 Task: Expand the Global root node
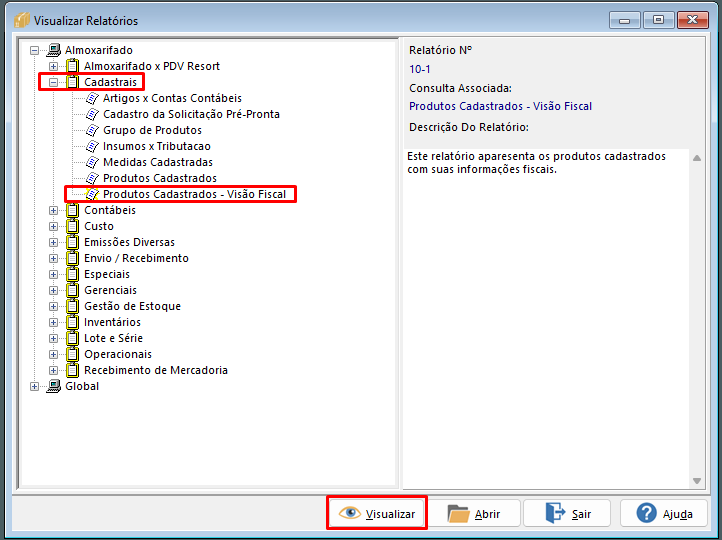35,386
